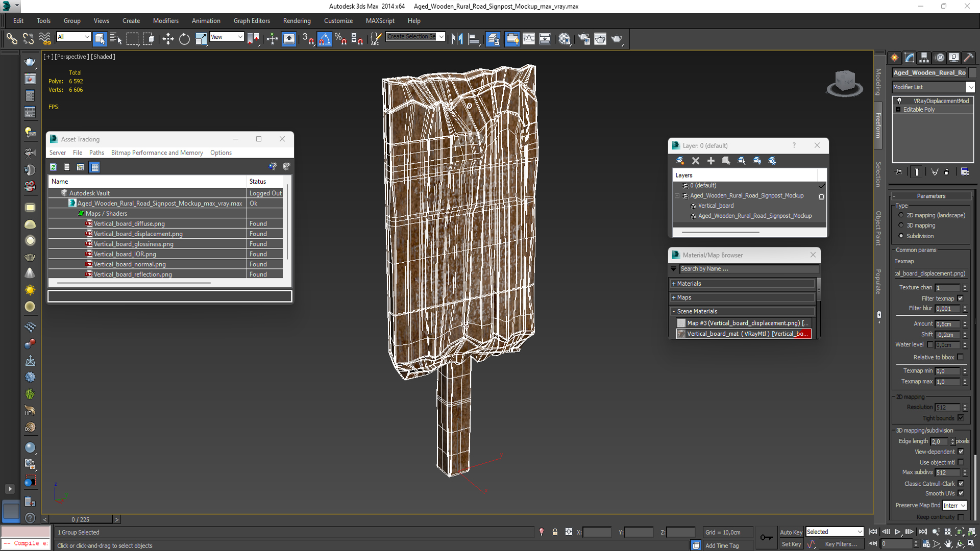This screenshot has width=980, height=551.
Task: Enable the Relative to bbox checkbox
Action: pyautogui.click(x=961, y=357)
